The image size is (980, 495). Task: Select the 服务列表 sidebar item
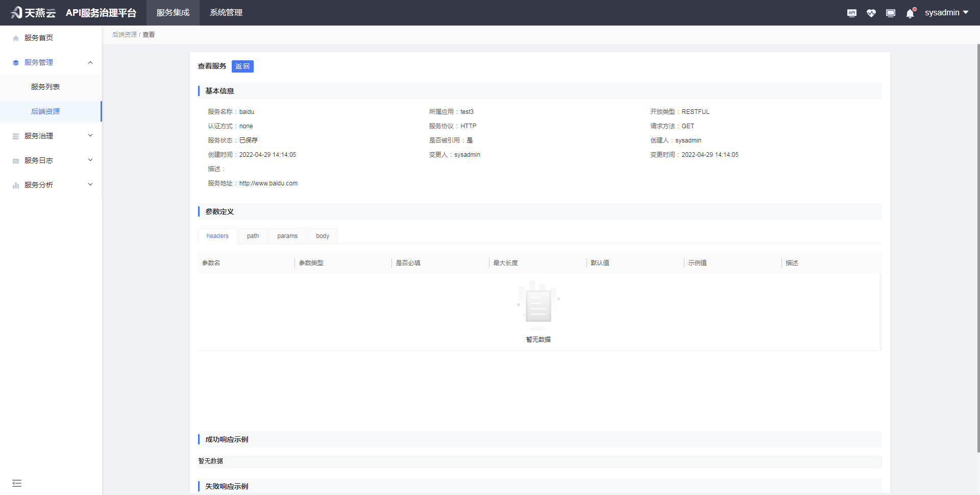45,87
